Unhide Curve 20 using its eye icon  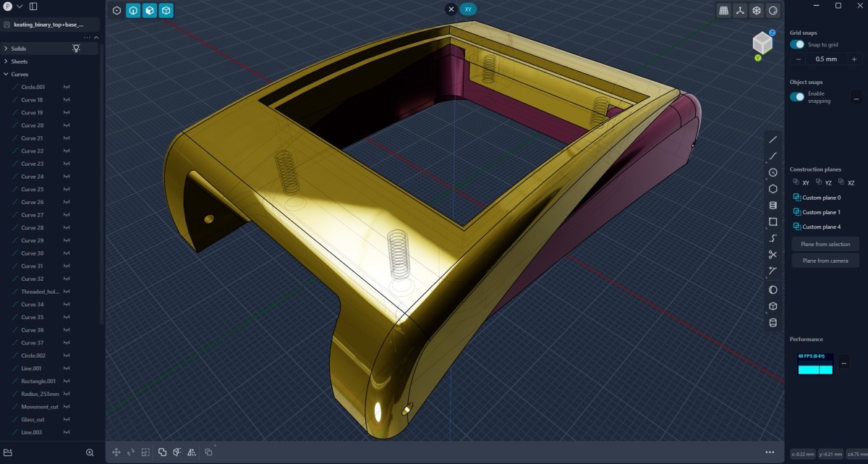(x=67, y=126)
